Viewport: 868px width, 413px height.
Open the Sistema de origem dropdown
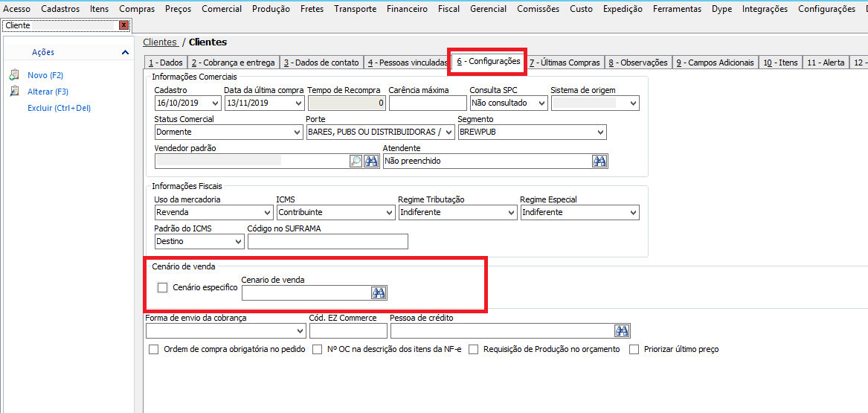point(633,103)
